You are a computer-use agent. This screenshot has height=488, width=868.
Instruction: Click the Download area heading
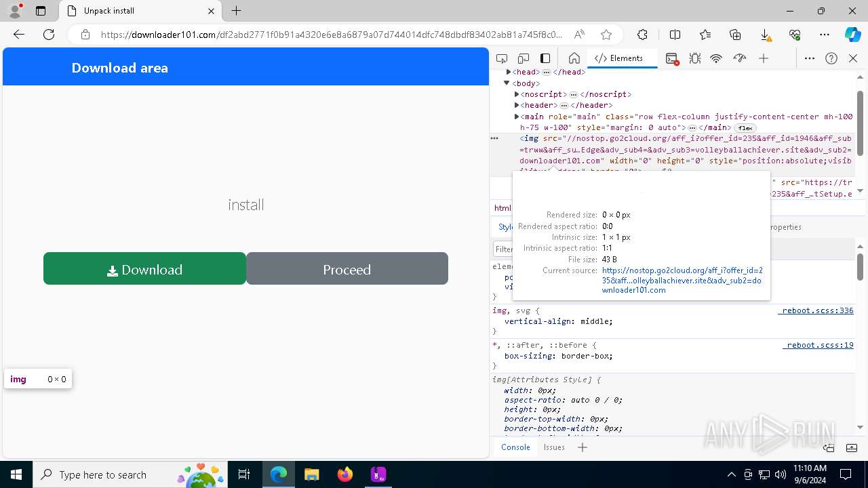tap(120, 68)
